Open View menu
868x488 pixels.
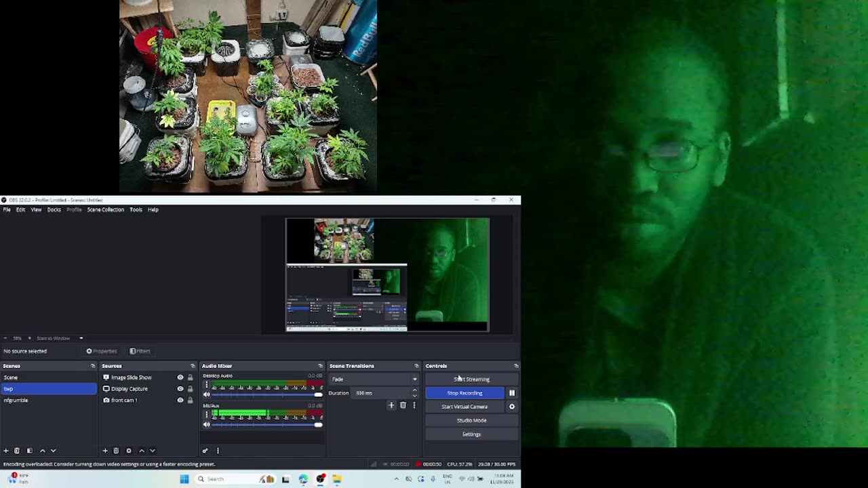click(36, 210)
